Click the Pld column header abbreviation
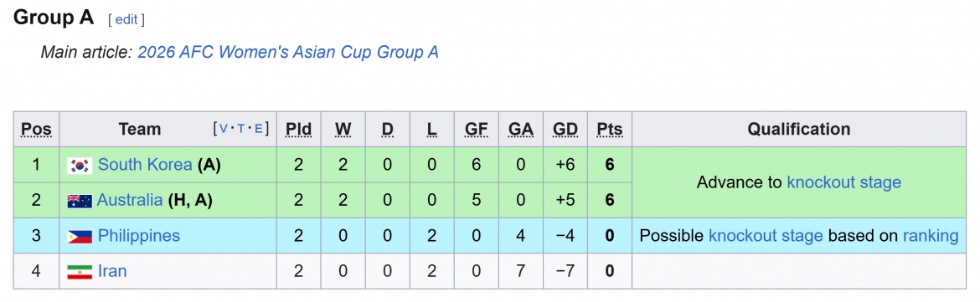The width and height of the screenshot is (980, 302). [299, 130]
